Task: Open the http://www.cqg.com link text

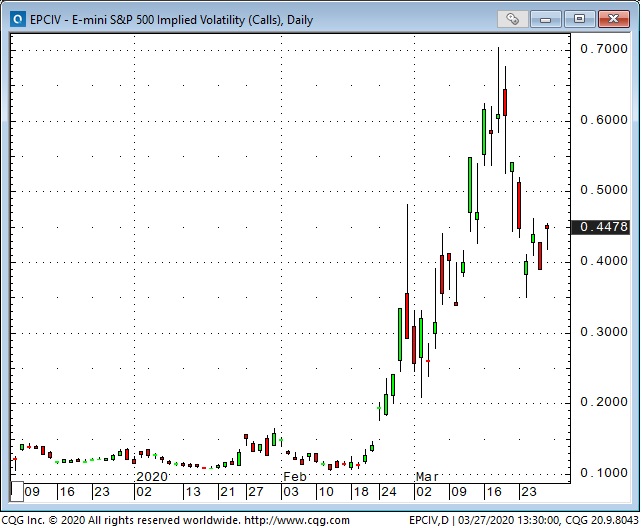Action: 297,520
